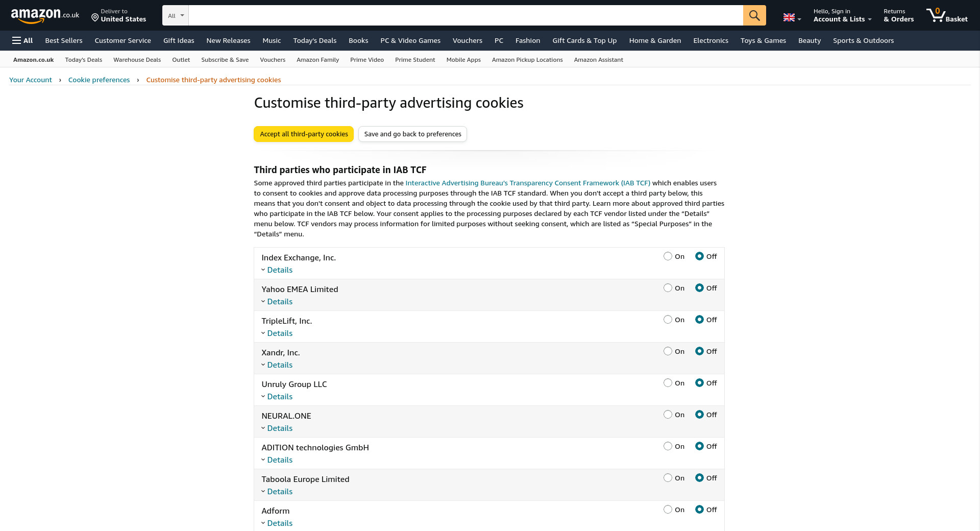The width and height of the screenshot is (980, 531).
Task: Select On for Yahoo EMEA Limited
Action: [x=668, y=288]
